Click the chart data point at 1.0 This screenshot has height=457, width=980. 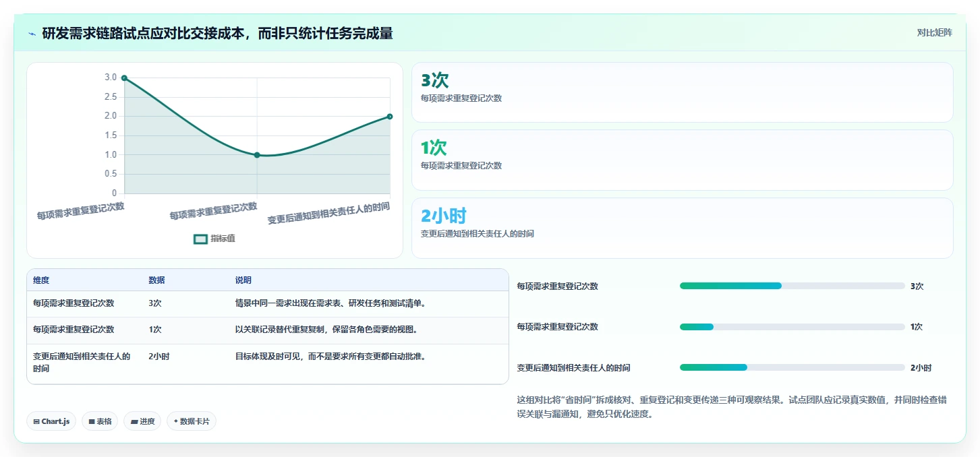pos(257,155)
